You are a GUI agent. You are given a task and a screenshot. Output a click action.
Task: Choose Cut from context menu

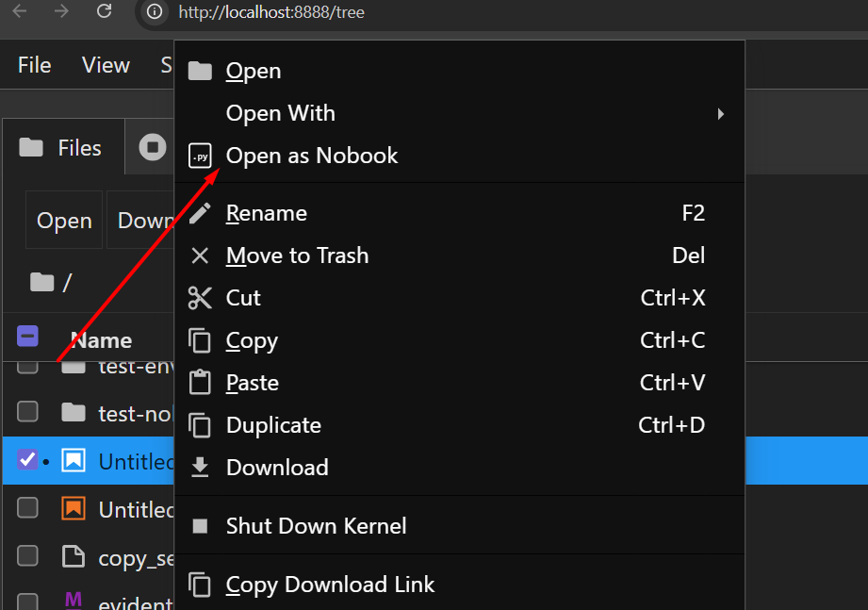pos(460,298)
